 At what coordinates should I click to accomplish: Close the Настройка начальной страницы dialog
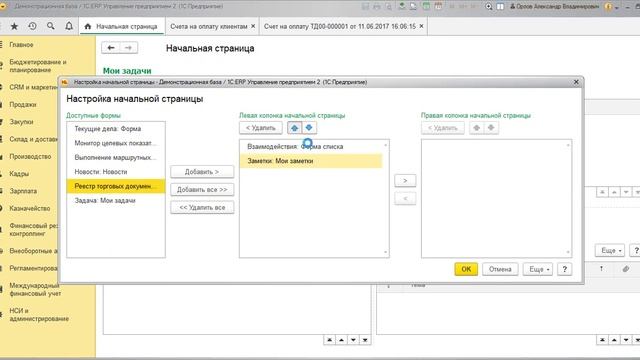tap(576, 82)
